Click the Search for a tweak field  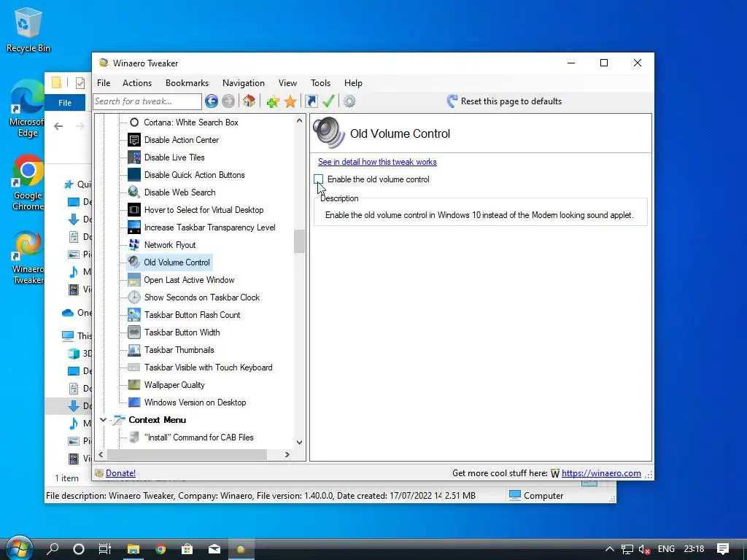(147, 101)
